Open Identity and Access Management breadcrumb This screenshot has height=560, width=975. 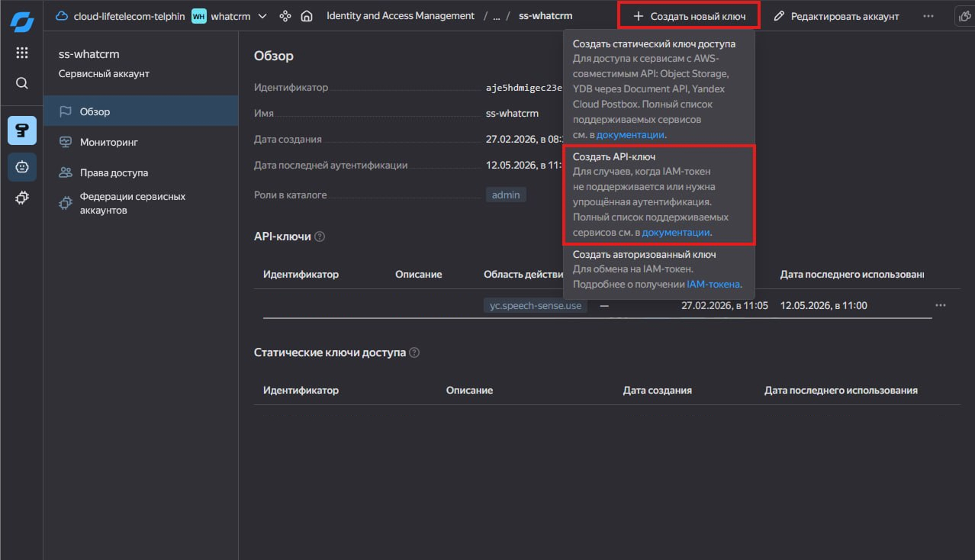(x=400, y=16)
